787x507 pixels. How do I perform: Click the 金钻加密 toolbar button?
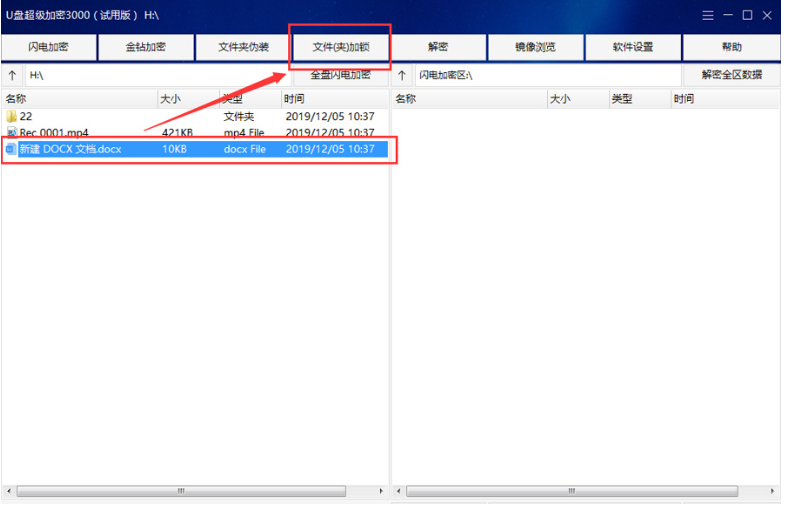[x=146, y=47]
